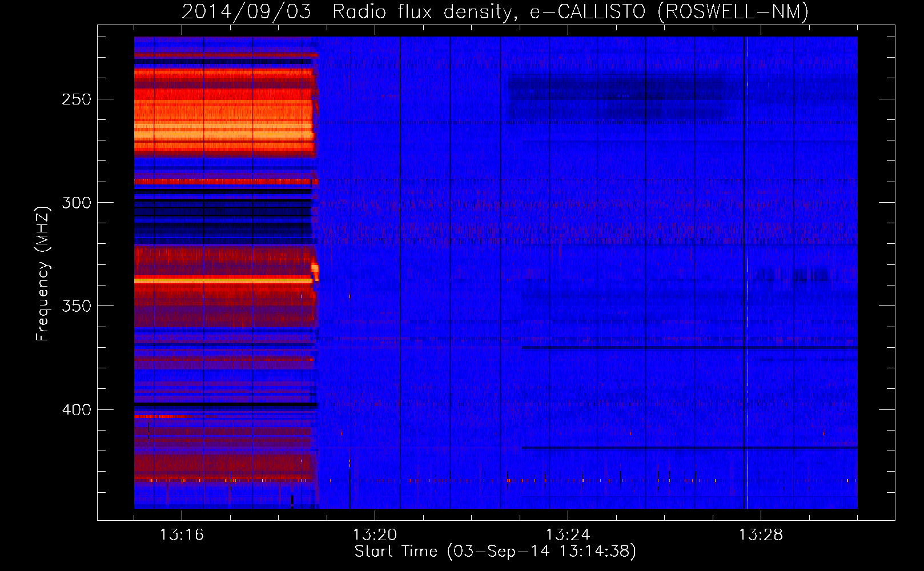
Task: Click the 'Frequency (MHZ)' y-axis title
Action: 43,274
